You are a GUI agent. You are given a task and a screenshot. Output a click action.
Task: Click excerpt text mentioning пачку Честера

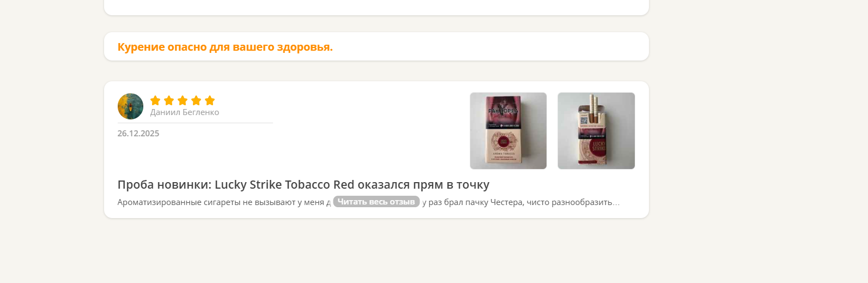(521, 202)
